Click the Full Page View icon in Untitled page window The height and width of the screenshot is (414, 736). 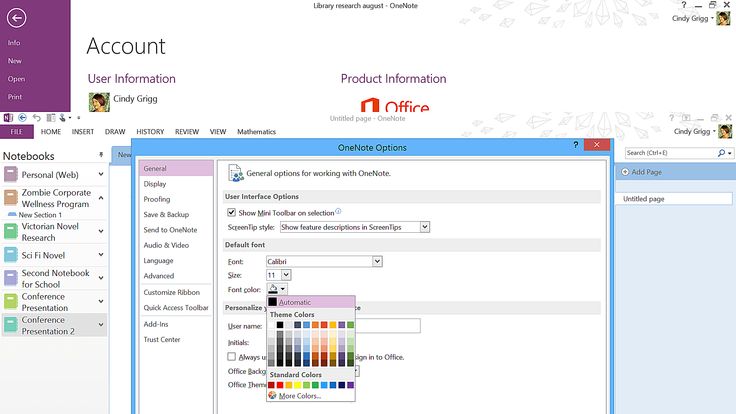tap(686, 118)
